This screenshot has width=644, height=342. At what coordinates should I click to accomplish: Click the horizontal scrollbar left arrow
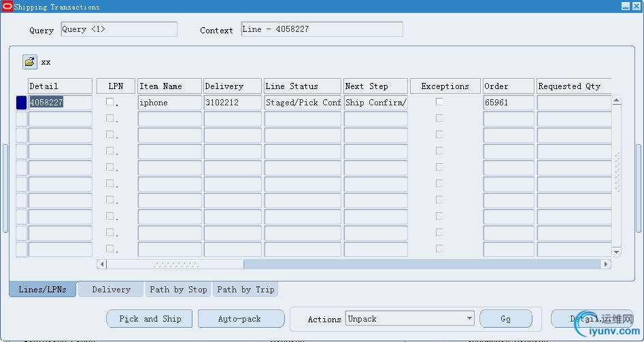[x=102, y=264]
